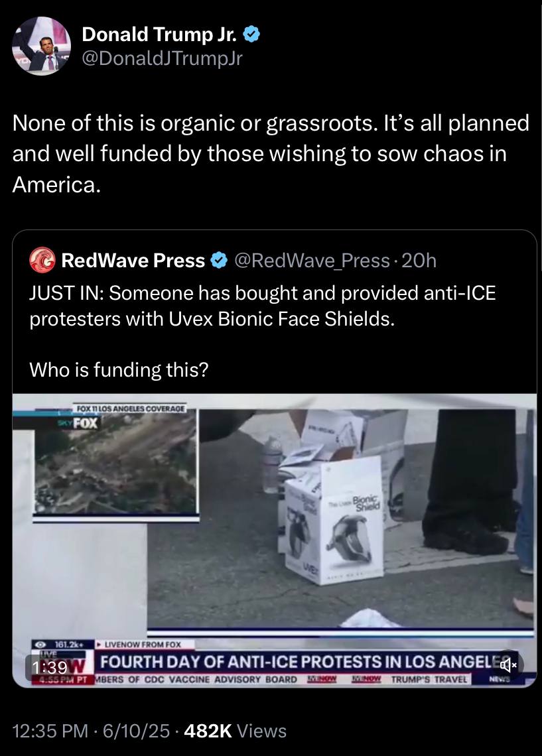The width and height of the screenshot is (542, 756).
Task: Click RedWave Press verified checkmark badge
Action: tap(220, 261)
